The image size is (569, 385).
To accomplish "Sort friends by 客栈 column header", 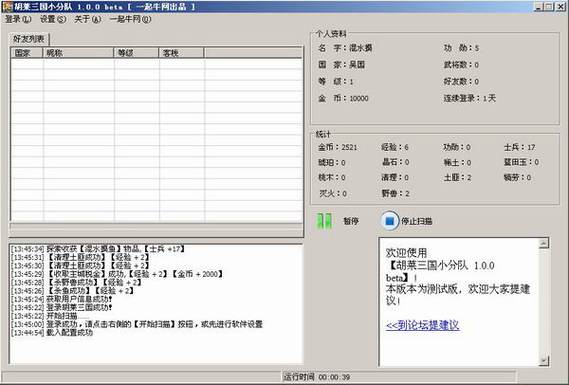I will (x=181, y=53).
